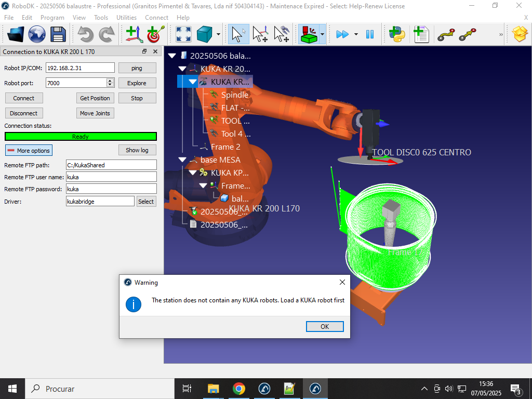The height and width of the screenshot is (399, 532).
Task: Click the Fit All view icon
Action: point(183,35)
